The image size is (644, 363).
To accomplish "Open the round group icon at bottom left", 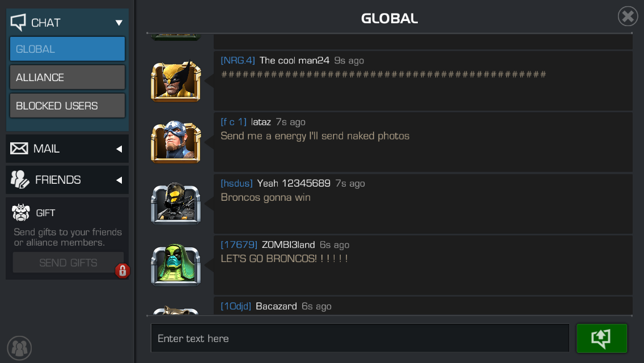I will pyautogui.click(x=19, y=348).
